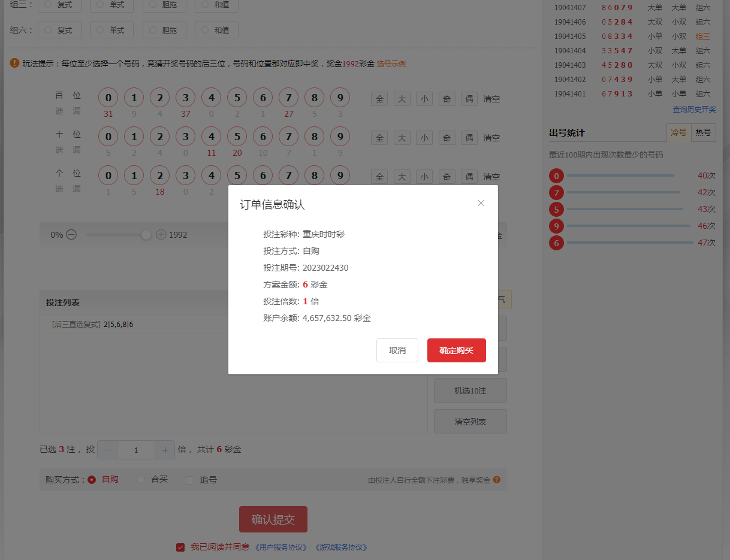Click the orange help icon after 独享奖金
Viewport: 730px width, 560px height.
coord(496,480)
